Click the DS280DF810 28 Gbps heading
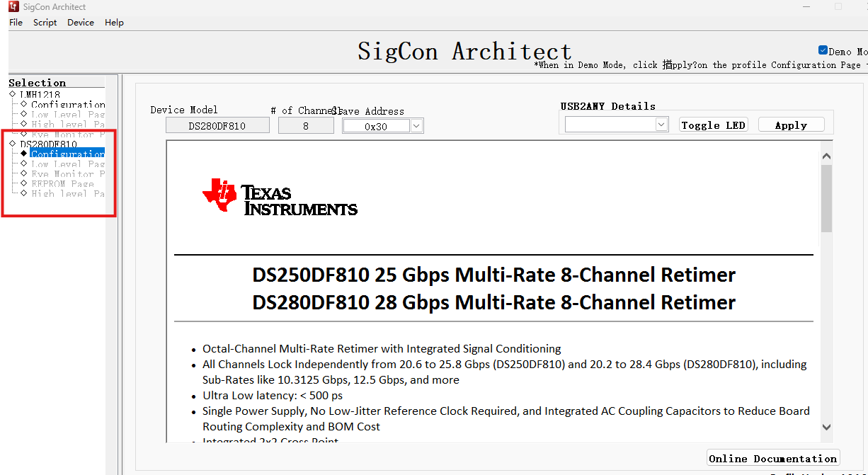Viewport: 868px width, 475px height. tap(494, 302)
